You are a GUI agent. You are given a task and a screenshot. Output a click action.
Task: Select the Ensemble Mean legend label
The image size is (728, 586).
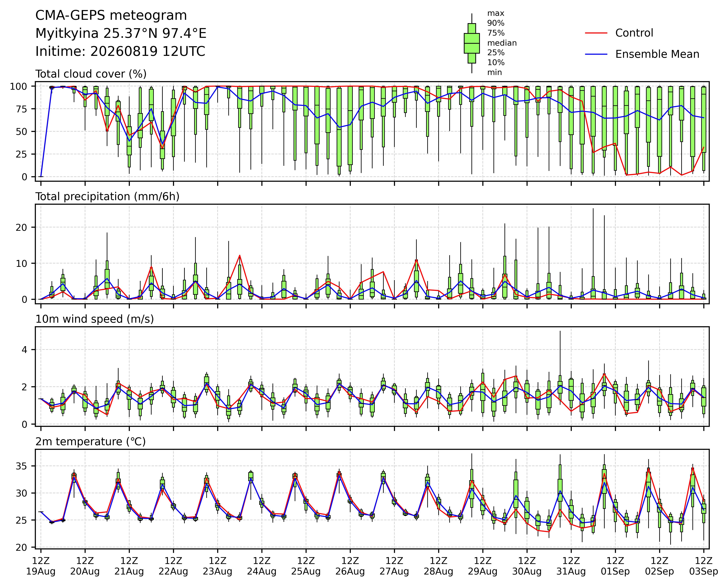pos(657,54)
